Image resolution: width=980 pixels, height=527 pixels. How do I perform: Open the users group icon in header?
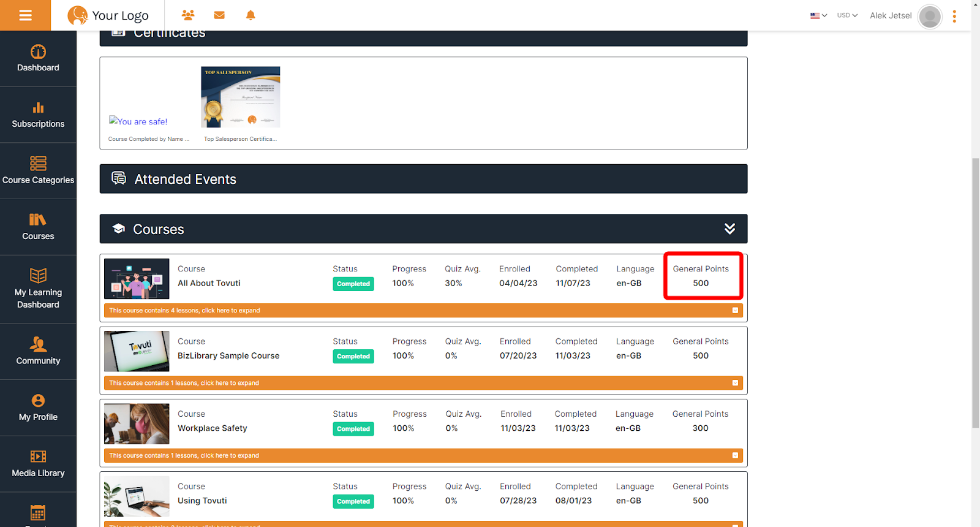(x=188, y=15)
